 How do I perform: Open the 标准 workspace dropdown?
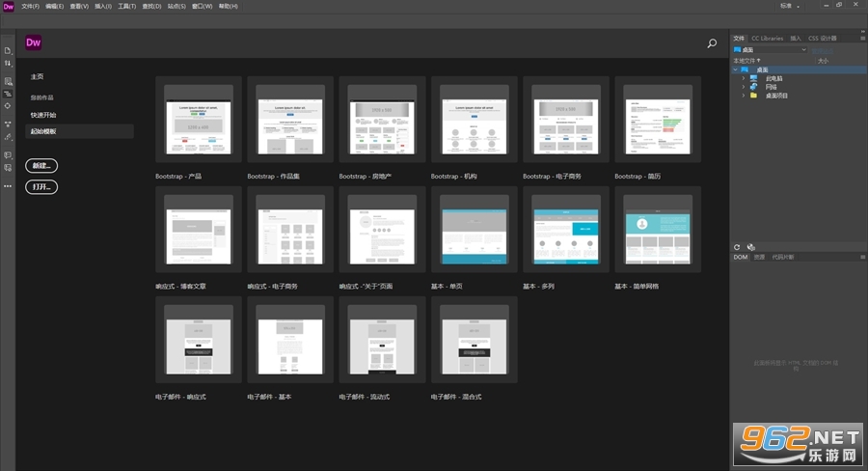[790, 6]
